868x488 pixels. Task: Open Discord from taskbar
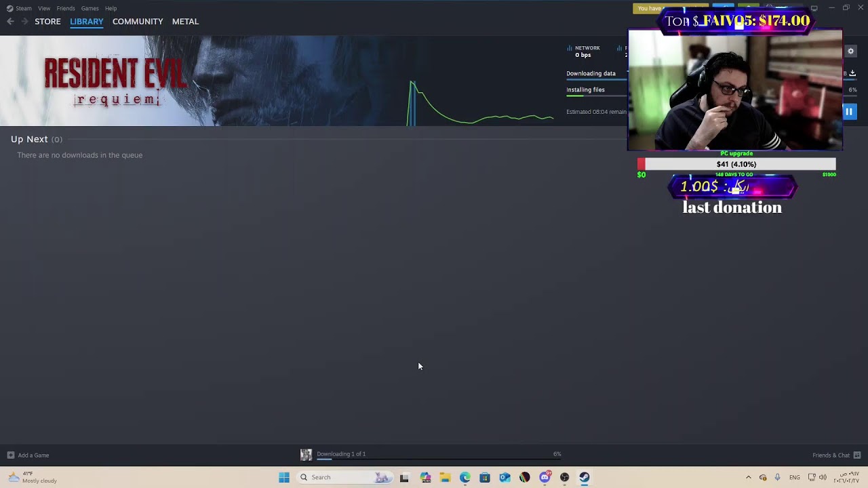545,477
